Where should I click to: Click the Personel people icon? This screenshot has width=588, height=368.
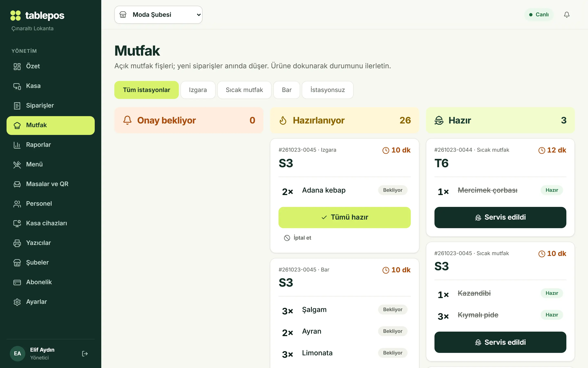17,204
